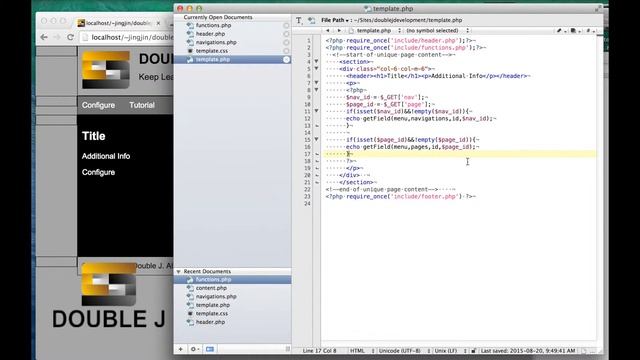This screenshot has width=640, height=360.
Task: Click the marker # icon in navigation bar
Action: pos(589,31)
